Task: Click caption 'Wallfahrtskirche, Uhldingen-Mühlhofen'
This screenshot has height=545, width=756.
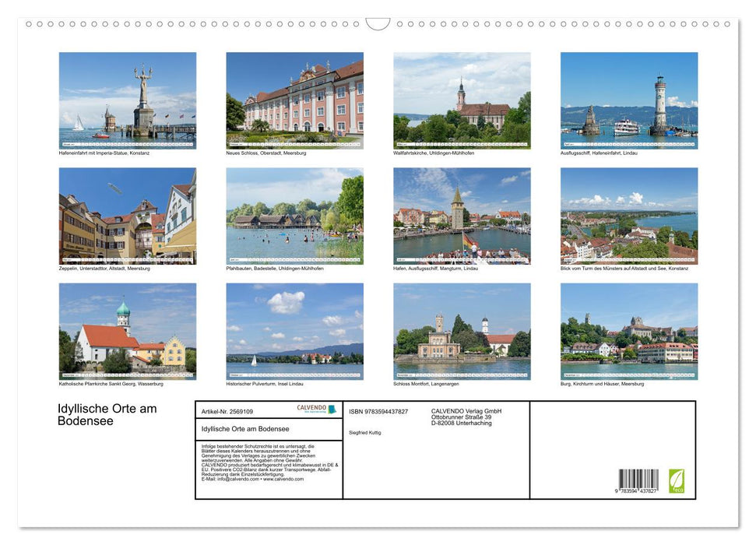Action: 434,153
